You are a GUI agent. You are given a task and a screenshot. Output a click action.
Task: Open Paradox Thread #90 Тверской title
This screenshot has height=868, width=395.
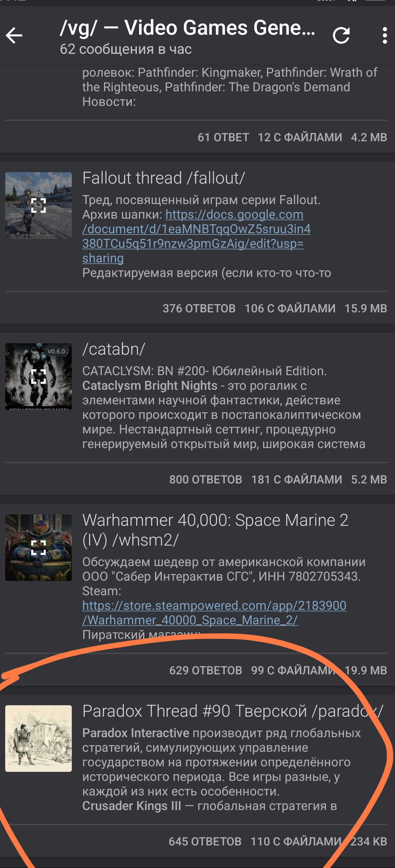point(233,711)
